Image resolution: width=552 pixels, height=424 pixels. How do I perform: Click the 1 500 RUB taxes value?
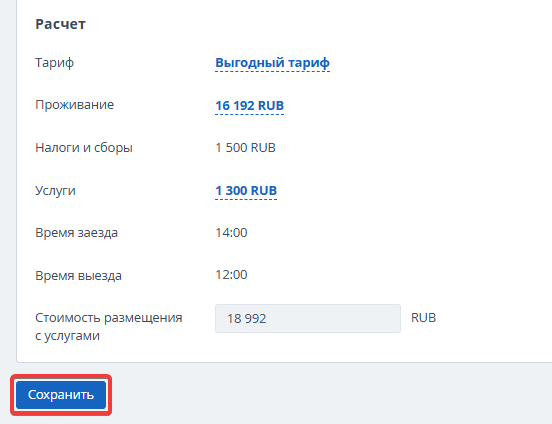[245, 148]
